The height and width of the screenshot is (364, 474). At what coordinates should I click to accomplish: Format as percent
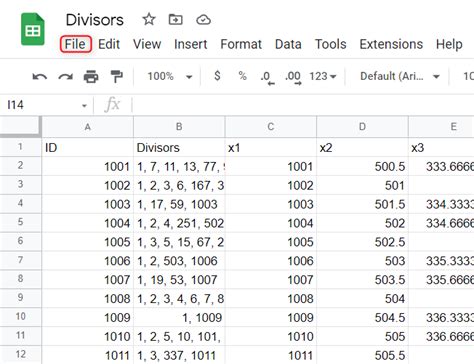pyautogui.click(x=243, y=76)
